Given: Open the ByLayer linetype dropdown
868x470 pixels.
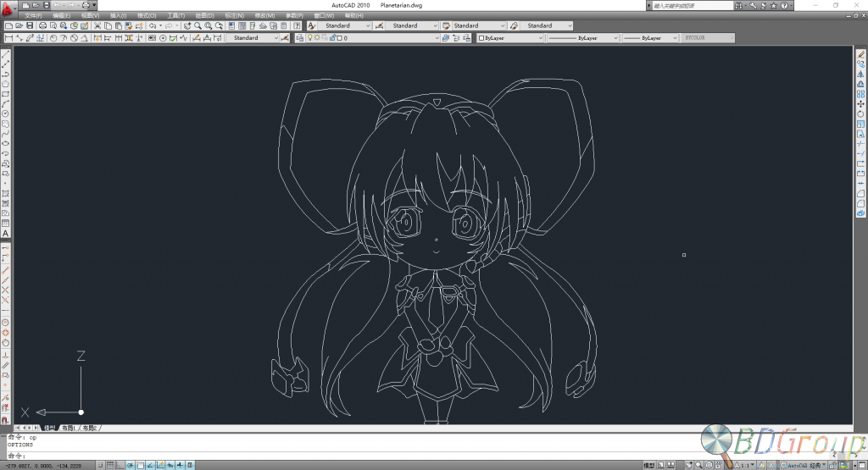Looking at the screenshot, I should click(583, 37).
